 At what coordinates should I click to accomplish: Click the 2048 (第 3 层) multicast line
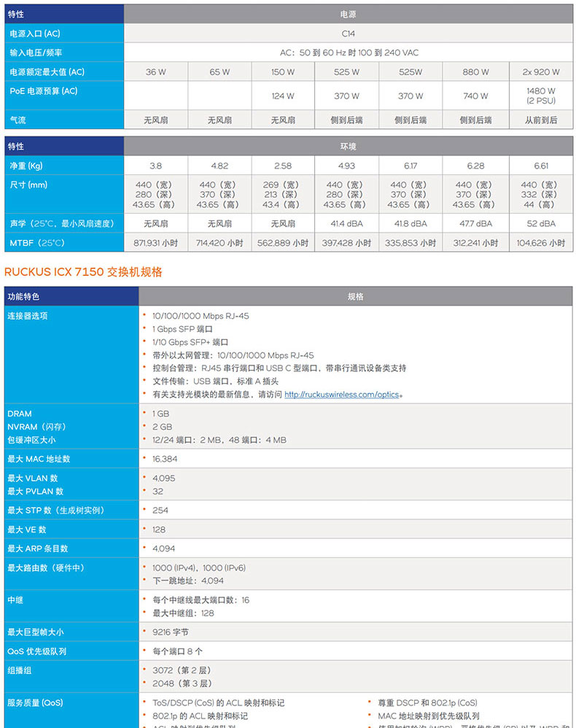coord(182,684)
